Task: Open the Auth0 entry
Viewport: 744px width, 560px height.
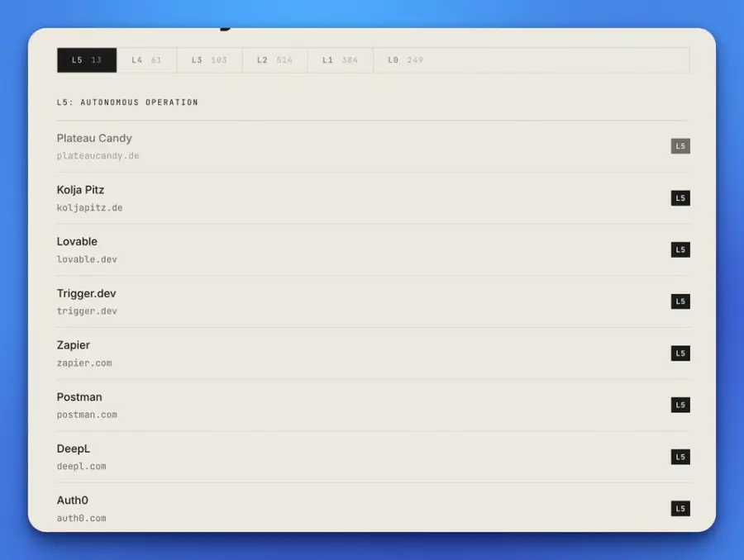Action: pos(374,508)
